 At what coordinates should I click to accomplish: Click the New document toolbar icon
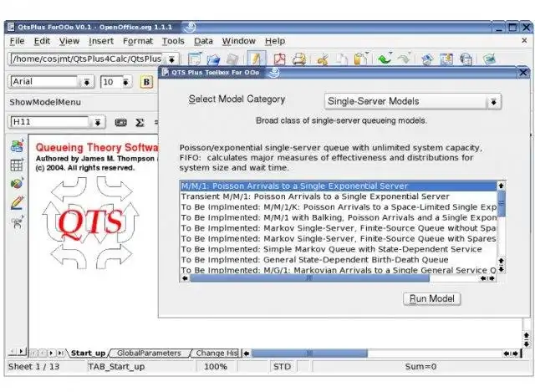point(195,59)
